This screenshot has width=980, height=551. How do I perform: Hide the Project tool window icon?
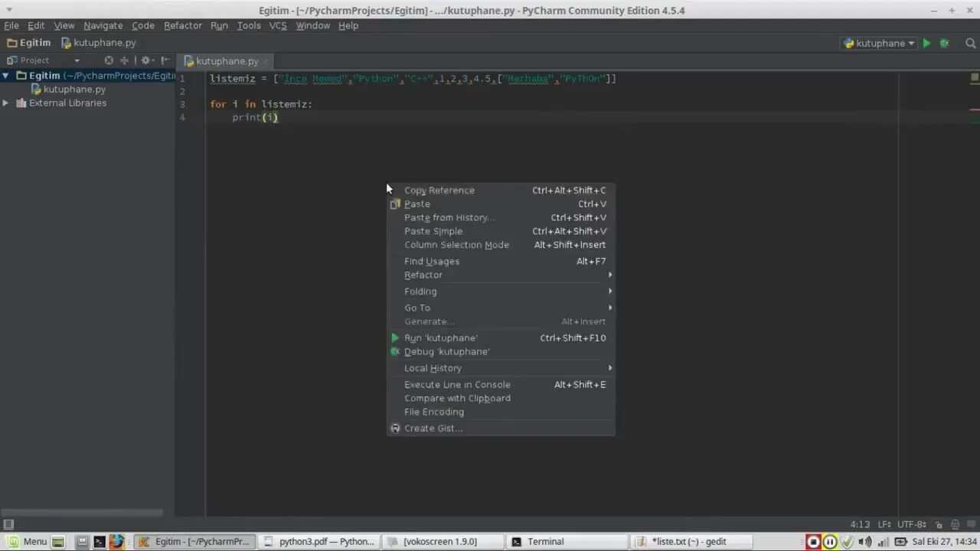(x=165, y=60)
